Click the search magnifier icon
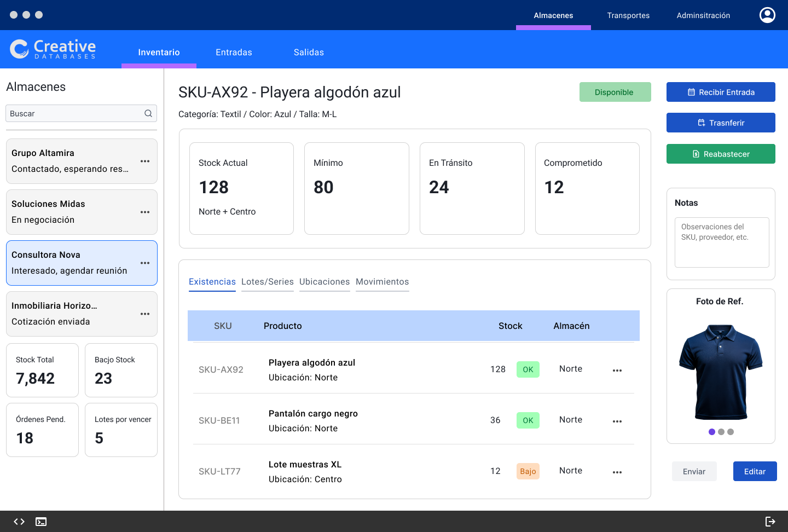Screen dimensions: 788x532 [x=148, y=113]
